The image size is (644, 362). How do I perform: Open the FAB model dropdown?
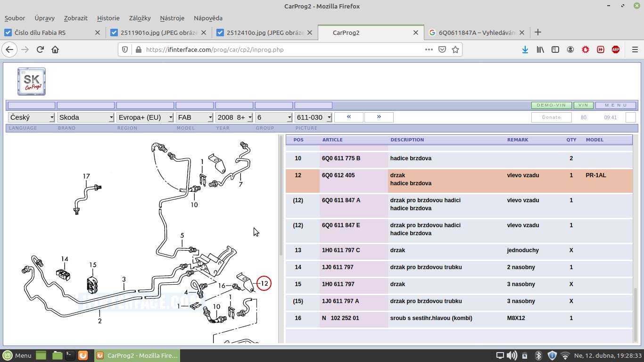coord(195,117)
